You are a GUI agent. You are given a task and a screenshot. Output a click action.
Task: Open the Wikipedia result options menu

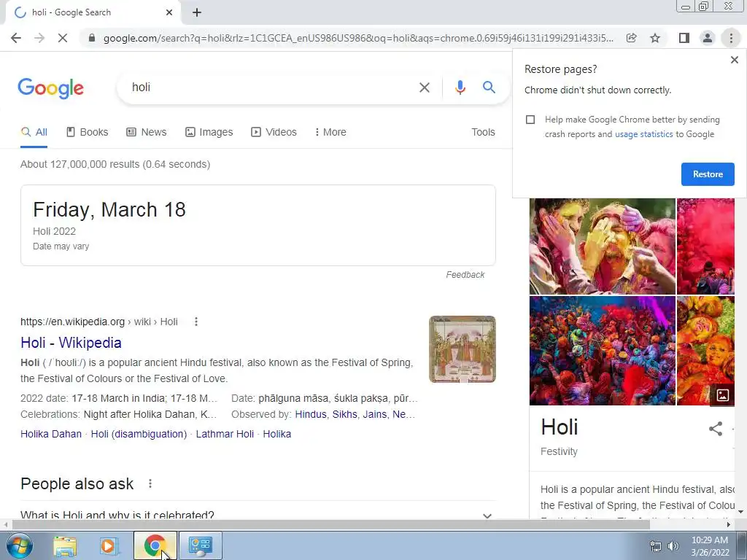tap(196, 322)
